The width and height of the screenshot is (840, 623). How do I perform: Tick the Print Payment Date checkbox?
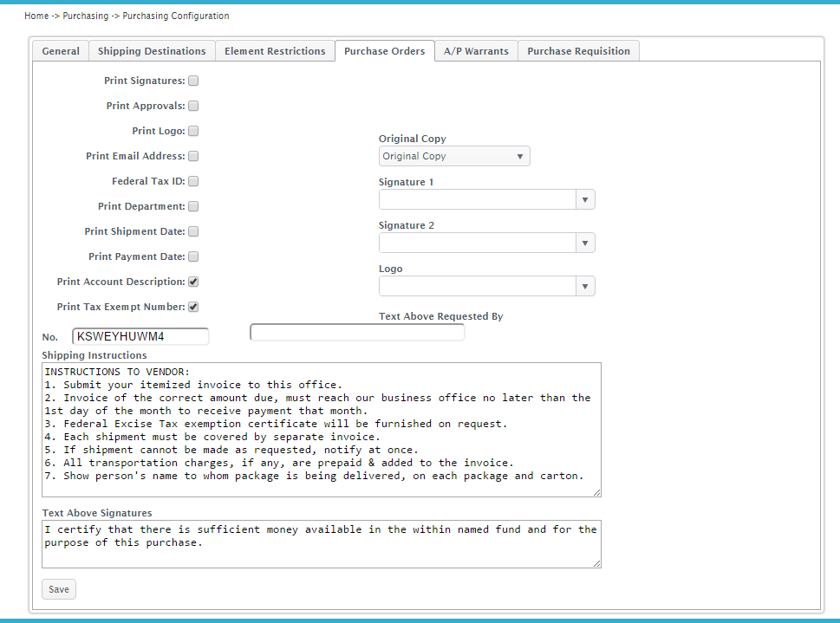[193, 256]
